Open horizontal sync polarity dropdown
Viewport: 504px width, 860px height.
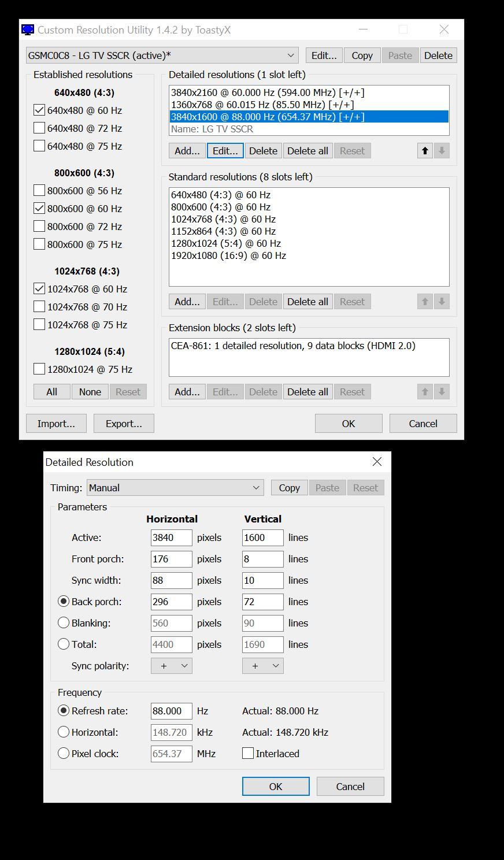(x=172, y=666)
